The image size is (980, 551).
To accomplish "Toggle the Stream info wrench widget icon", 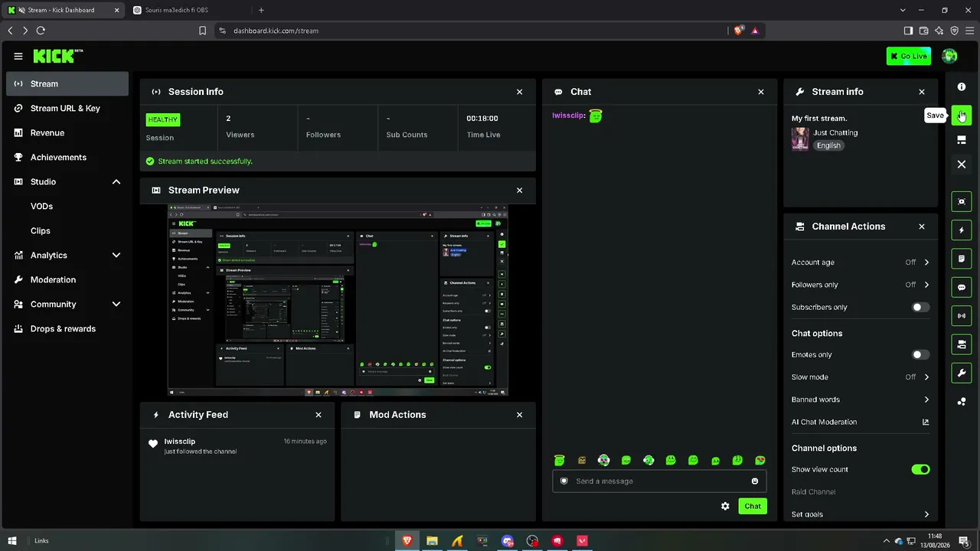I will (x=962, y=373).
